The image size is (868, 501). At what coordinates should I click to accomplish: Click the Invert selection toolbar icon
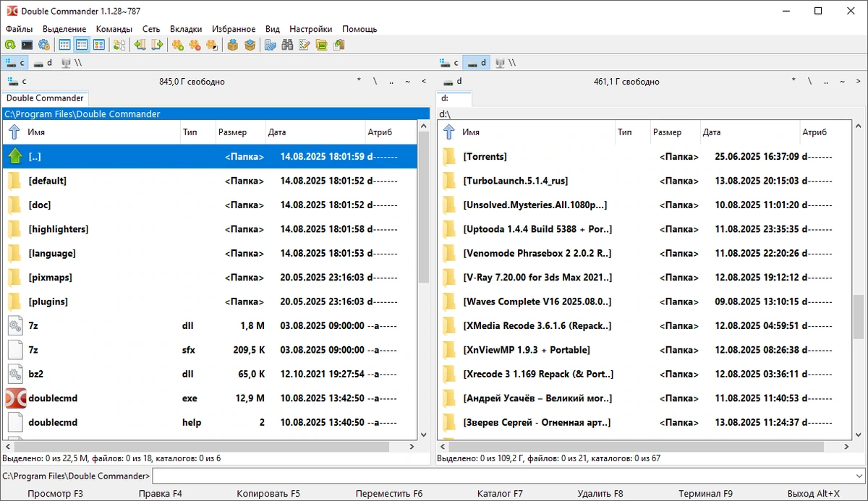(211, 45)
